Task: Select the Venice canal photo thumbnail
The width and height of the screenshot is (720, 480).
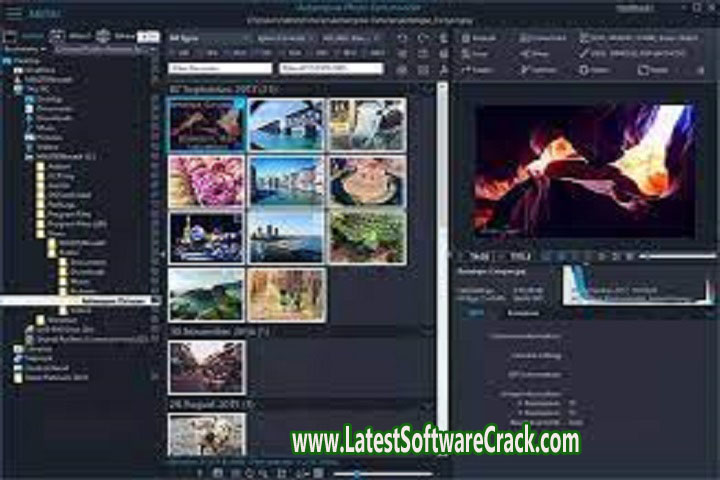Action: point(285,181)
